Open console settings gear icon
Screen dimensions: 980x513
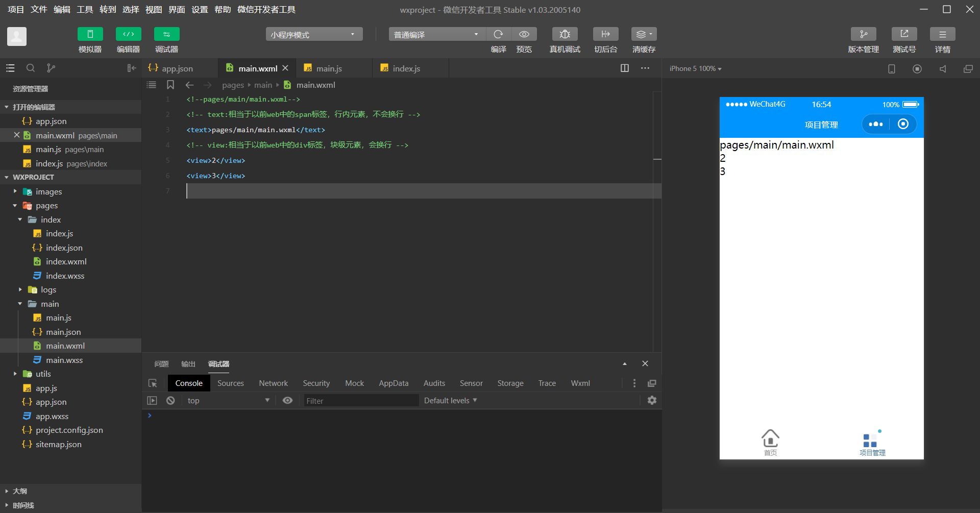(652, 401)
